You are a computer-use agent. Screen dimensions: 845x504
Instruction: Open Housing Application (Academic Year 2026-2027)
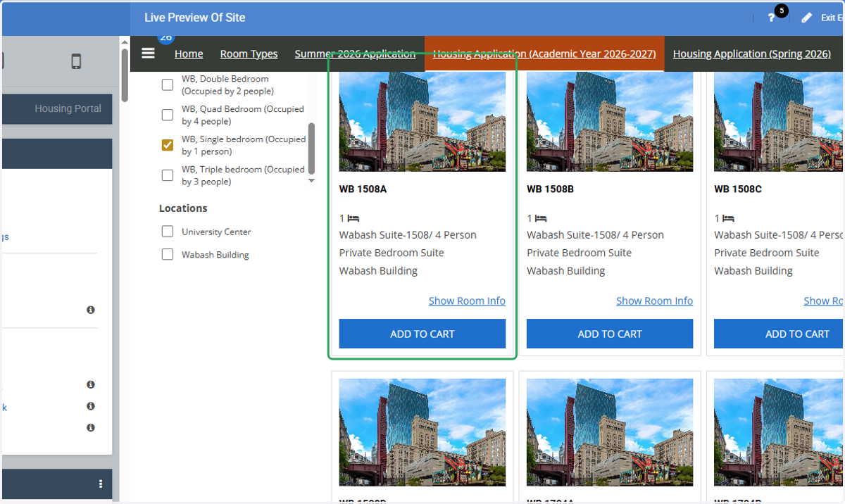(544, 53)
